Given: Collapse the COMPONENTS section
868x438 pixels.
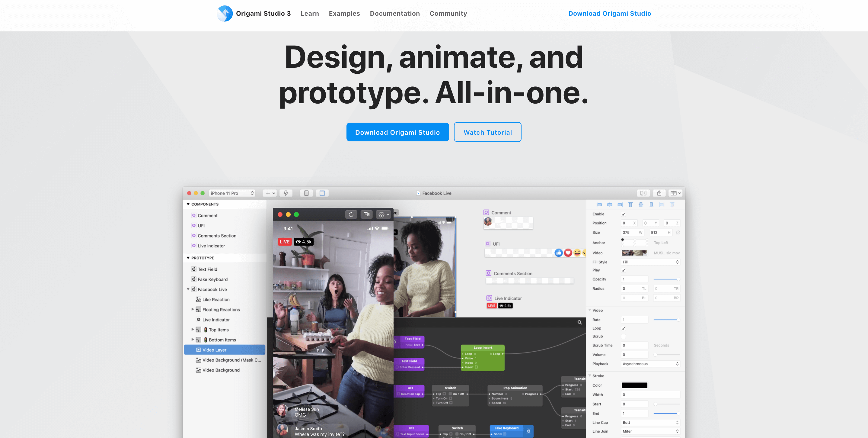Looking at the screenshot, I should coord(188,204).
